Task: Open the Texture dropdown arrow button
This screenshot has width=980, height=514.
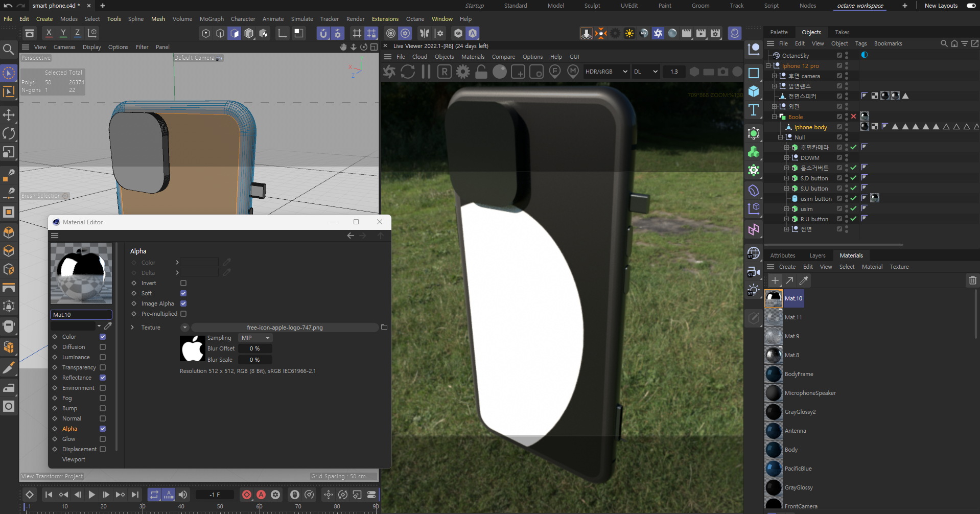Action: pyautogui.click(x=185, y=328)
